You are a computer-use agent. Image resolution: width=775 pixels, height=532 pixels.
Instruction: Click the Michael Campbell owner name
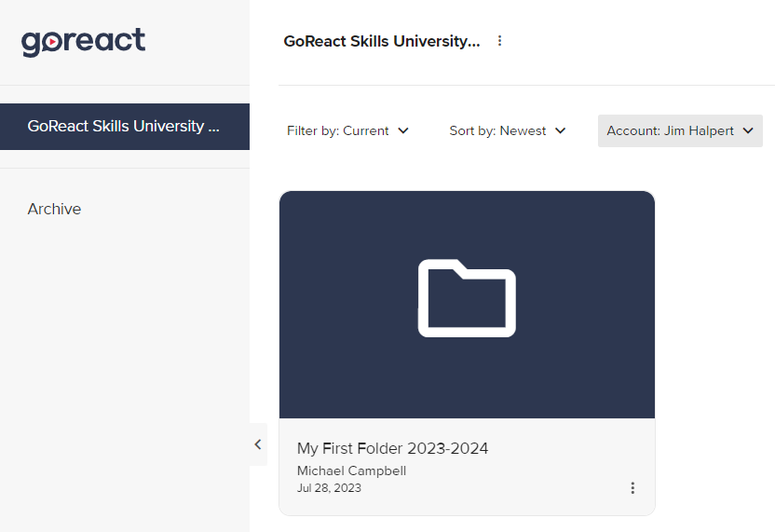(x=351, y=471)
